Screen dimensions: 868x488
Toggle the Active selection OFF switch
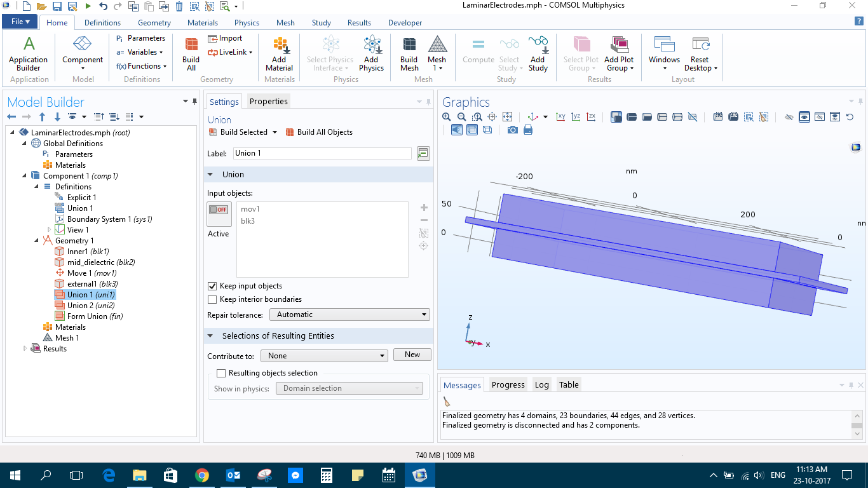pos(219,210)
